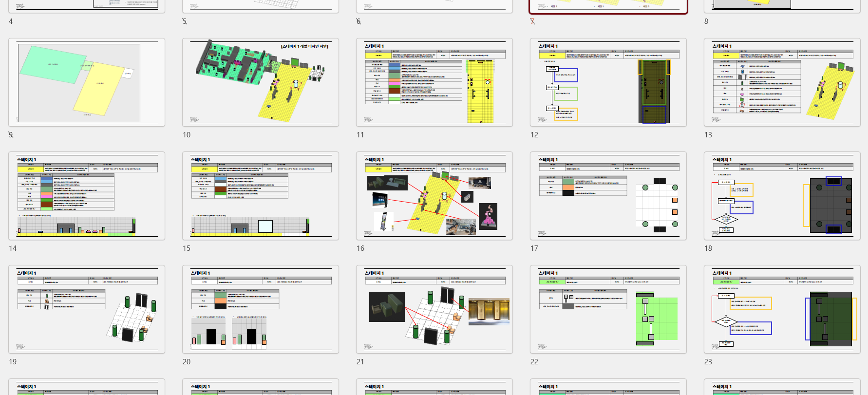Select slide 17 thumbnail with white grid layout
The height and width of the screenshot is (395, 868).
(608, 196)
